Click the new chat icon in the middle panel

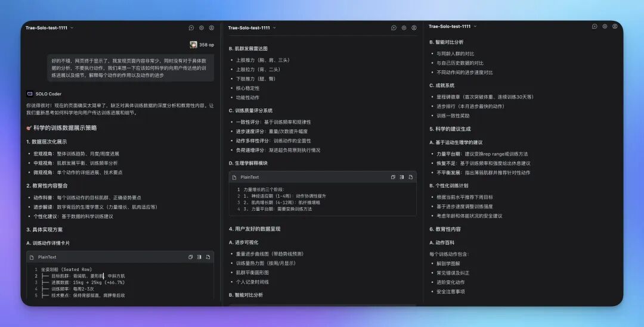click(x=394, y=27)
